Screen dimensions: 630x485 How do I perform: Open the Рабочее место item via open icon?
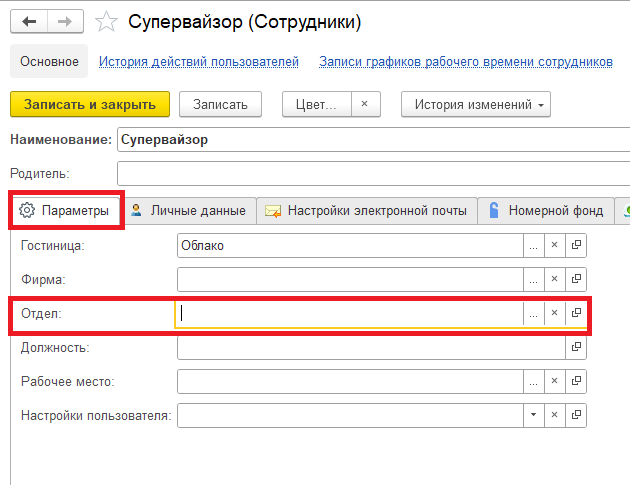(x=576, y=381)
